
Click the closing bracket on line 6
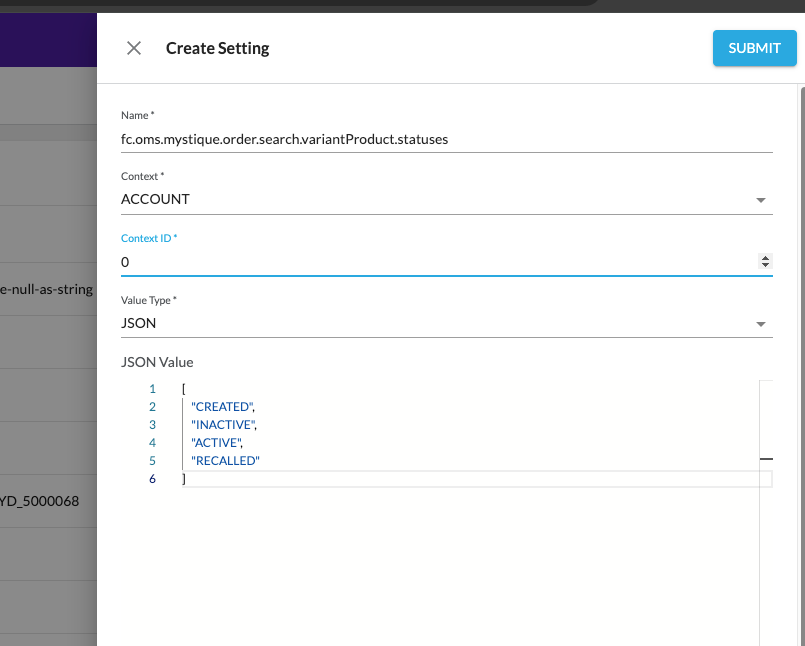(184, 479)
